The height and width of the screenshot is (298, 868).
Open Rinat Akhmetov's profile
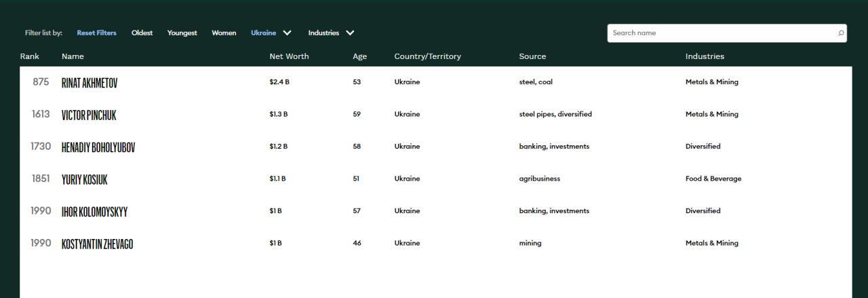click(x=90, y=83)
